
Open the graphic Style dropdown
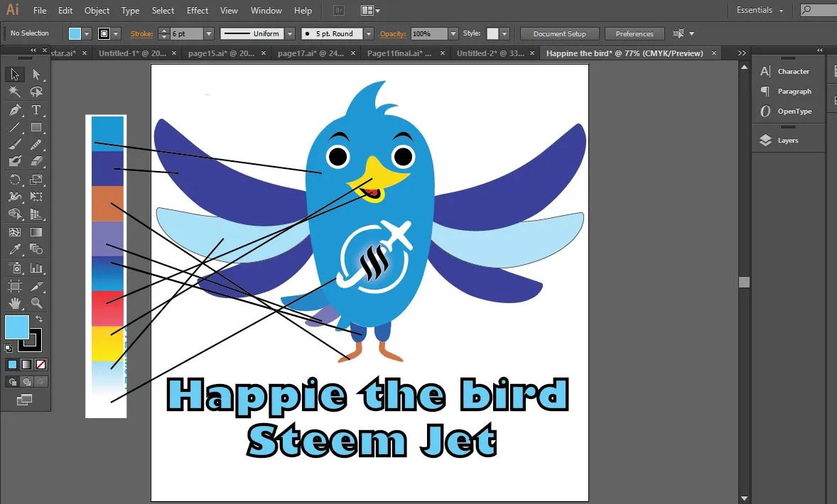coord(504,33)
